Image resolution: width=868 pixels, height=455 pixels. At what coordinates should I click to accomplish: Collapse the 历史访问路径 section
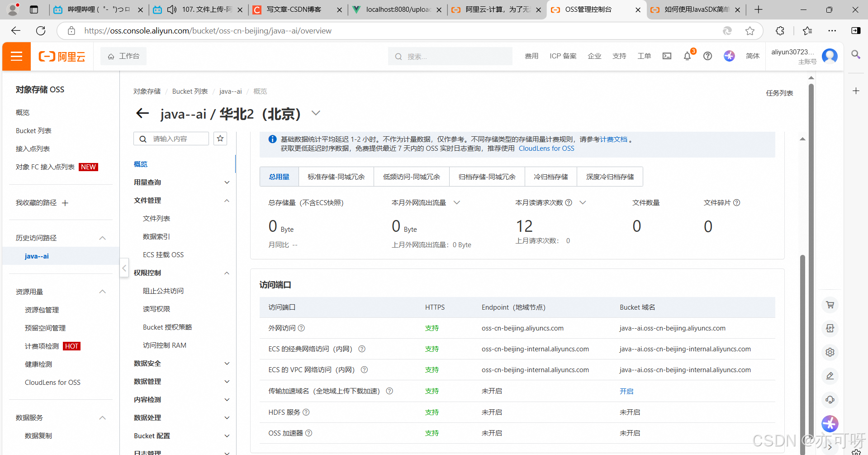pos(102,238)
